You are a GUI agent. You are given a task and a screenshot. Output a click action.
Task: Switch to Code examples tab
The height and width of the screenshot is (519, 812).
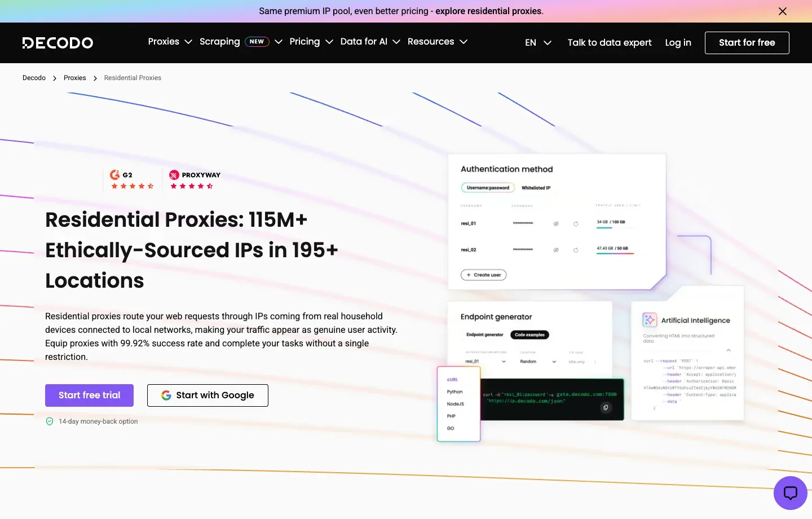(529, 335)
